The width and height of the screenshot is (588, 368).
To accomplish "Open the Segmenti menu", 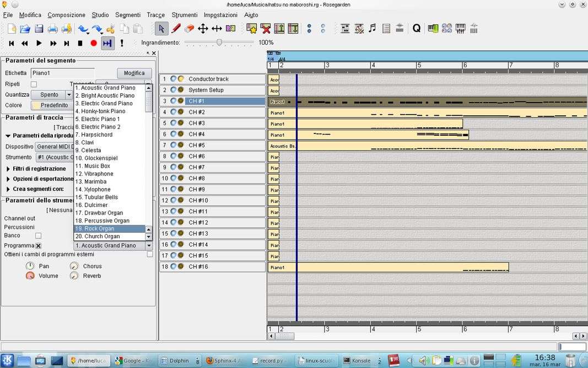I will [x=128, y=15].
